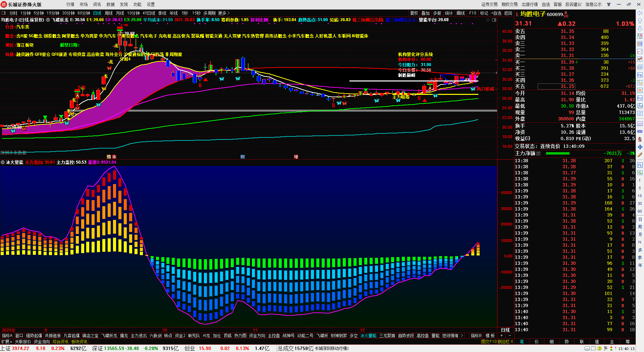Viewport: 644px width, 352px height.
Task: Click the 返回 button
Action: pos(508,13)
